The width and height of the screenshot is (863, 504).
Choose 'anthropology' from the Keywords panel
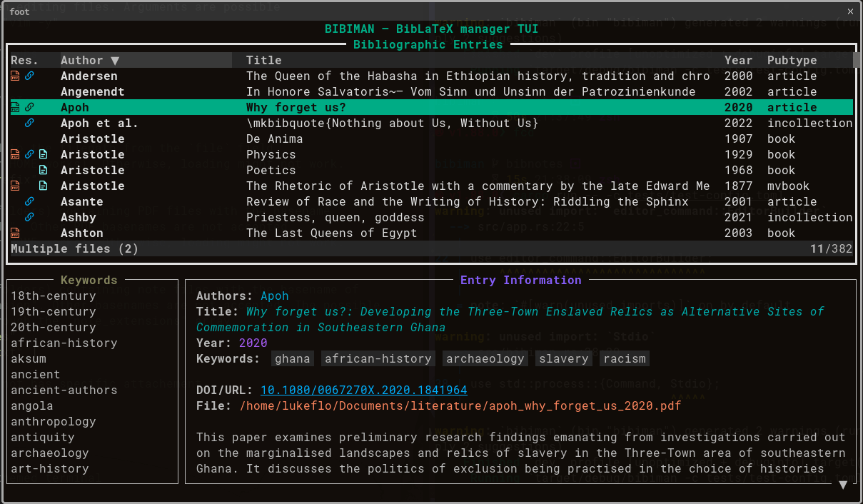(x=53, y=421)
